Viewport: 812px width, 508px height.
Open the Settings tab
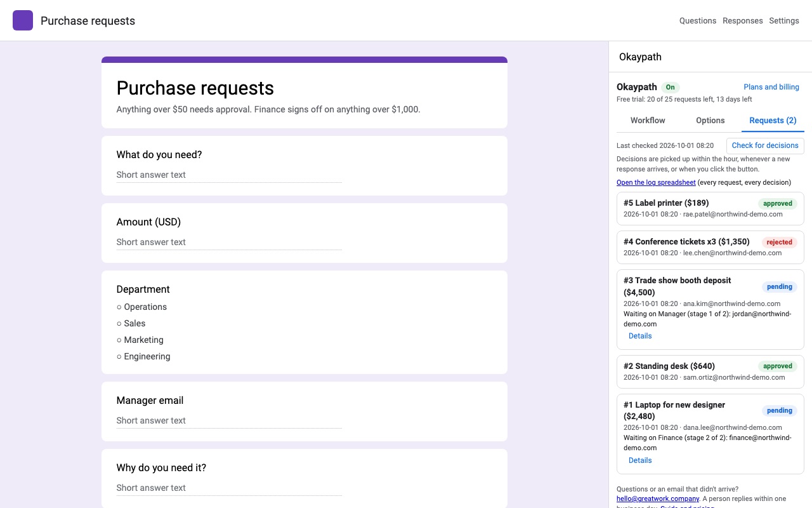(784, 20)
